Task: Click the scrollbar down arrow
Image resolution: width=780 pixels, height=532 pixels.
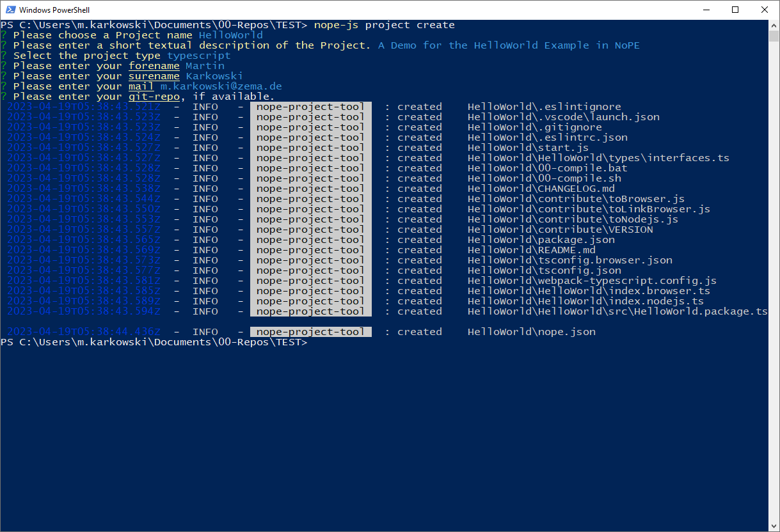Action: click(x=774, y=526)
